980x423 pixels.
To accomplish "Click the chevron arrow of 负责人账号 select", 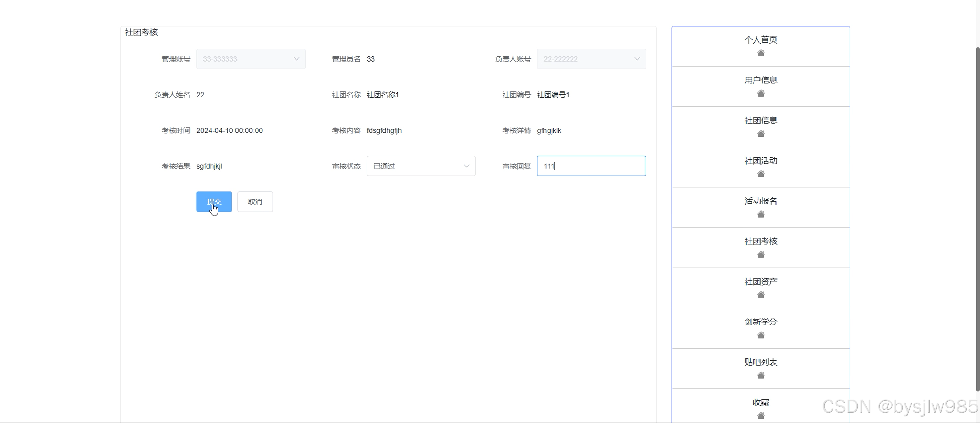I will tap(637, 59).
